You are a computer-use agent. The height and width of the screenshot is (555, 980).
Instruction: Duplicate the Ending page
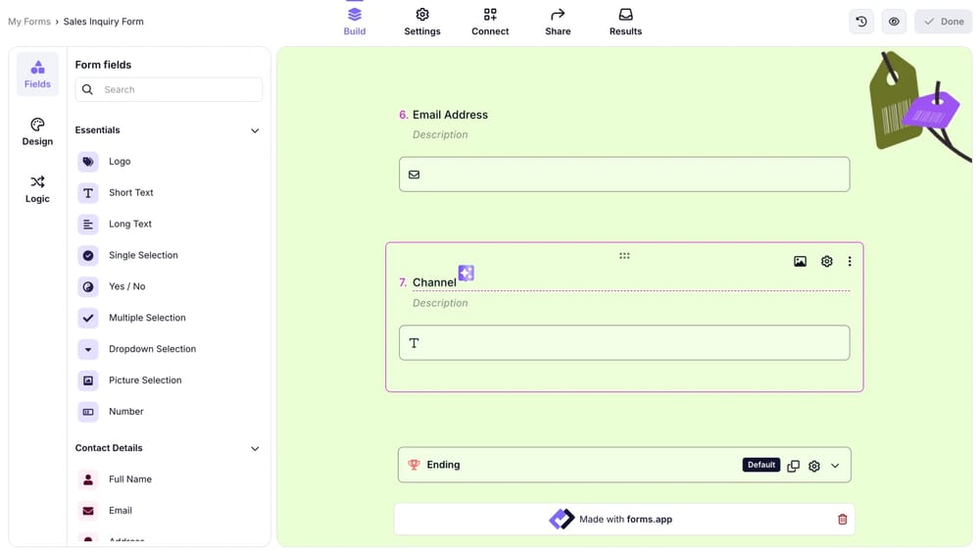[x=793, y=466]
